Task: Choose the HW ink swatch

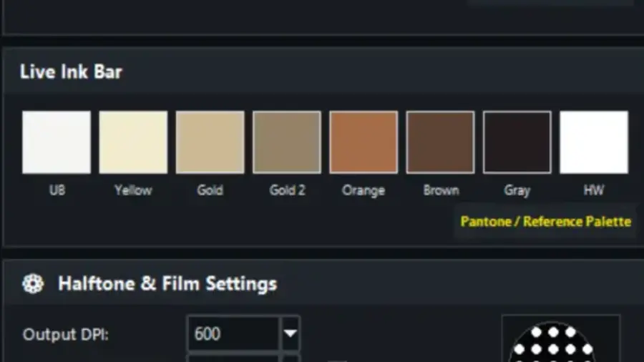Action: coord(594,142)
